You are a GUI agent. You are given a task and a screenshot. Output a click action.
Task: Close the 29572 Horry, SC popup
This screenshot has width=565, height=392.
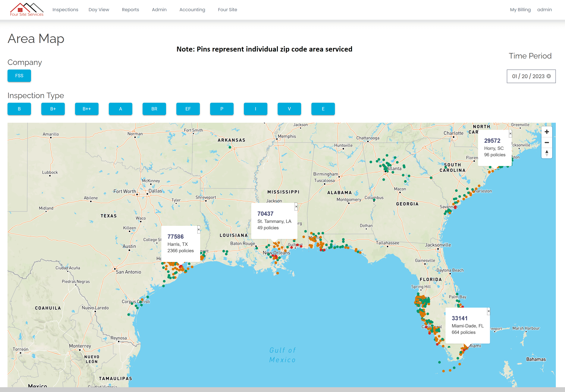click(510, 134)
